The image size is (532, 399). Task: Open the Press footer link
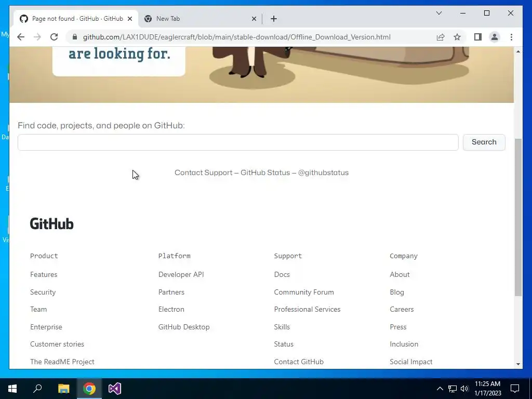[397, 327]
